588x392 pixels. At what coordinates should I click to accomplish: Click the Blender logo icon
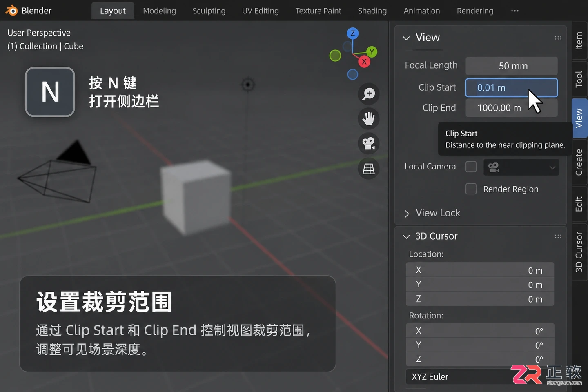pos(11,11)
